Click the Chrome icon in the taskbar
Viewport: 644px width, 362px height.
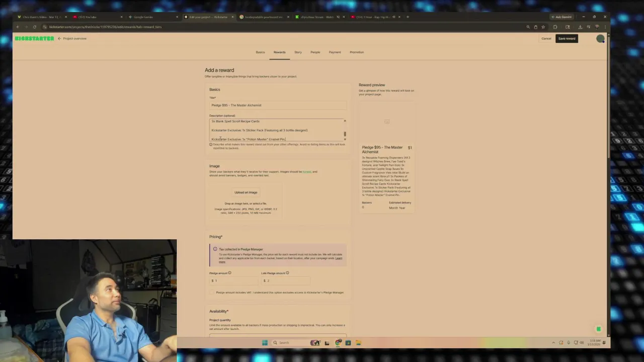(338, 343)
